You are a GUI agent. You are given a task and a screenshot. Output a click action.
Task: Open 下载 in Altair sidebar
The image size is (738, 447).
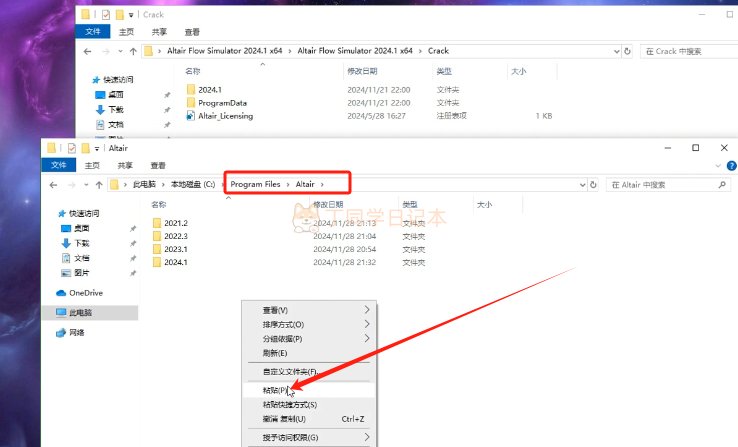pos(75,243)
